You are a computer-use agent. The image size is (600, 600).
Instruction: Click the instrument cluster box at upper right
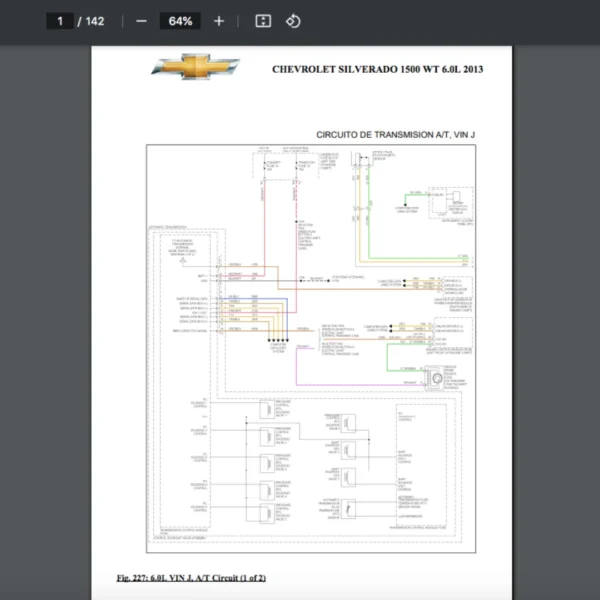coord(452,203)
